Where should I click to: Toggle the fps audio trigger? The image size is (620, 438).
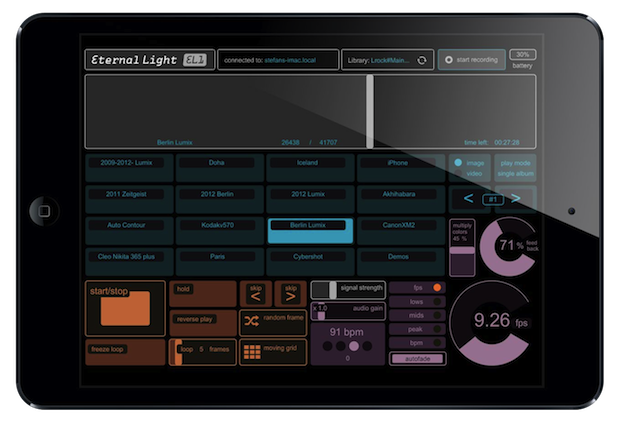tap(437, 288)
